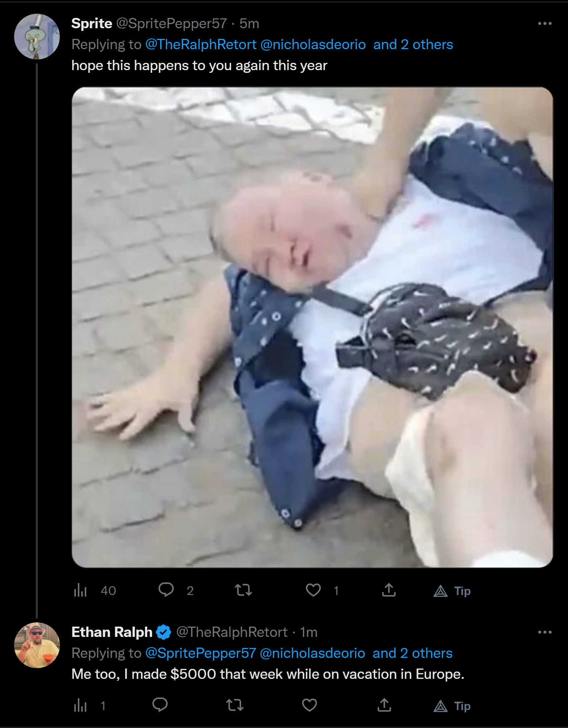Viewport: 568px width, 728px height.
Task: View analytics on Ethan Ralph's reply
Action: 89,706
